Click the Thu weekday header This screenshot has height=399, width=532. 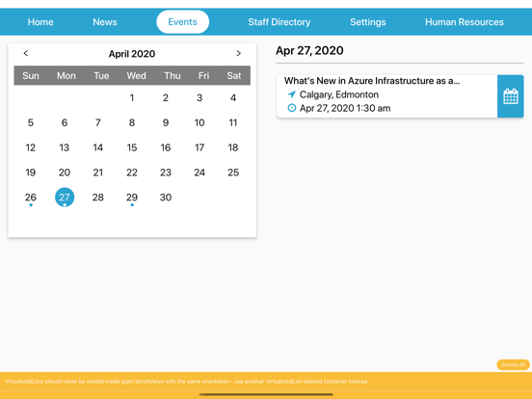tap(173, 75)
